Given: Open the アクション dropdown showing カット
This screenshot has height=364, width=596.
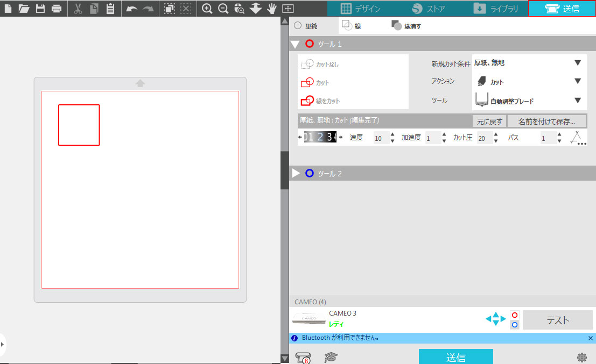Looking at the screenshot, I should coord(528,82).
